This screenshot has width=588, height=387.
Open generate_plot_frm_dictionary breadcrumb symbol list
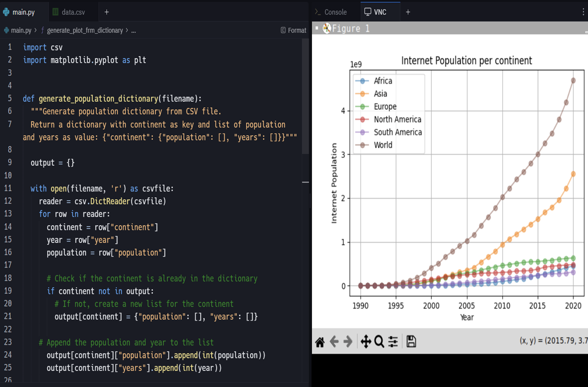point(84,31)
